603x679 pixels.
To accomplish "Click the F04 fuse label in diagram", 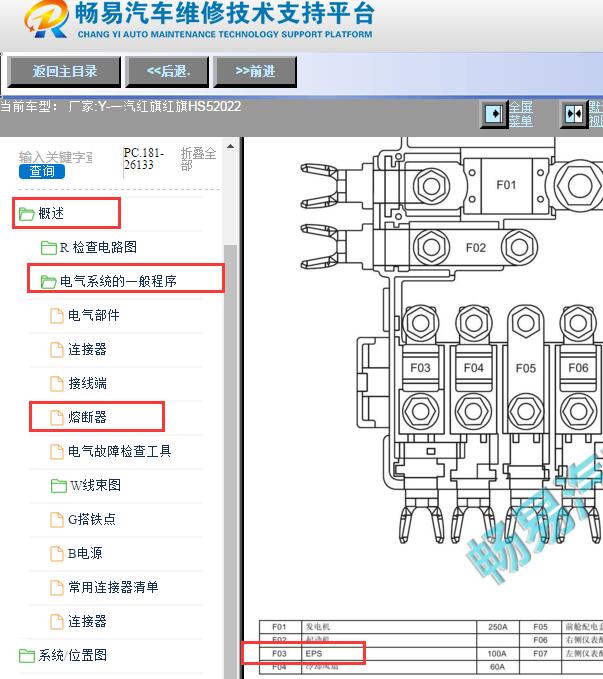I will [x=473, y=368].
